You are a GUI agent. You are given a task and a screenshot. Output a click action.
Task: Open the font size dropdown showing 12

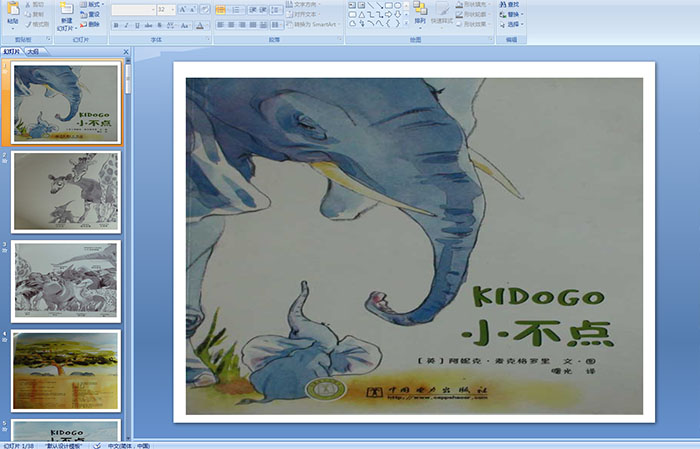pyautogui.click(x=166, y=9)
